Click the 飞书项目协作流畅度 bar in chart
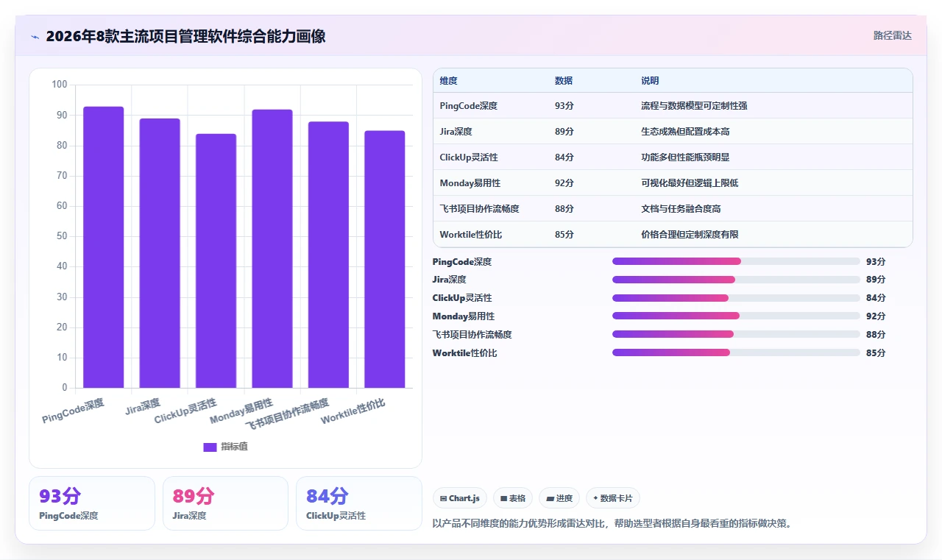Image resolution: width=942 pixels, height=560 pixels. [328, 255]
